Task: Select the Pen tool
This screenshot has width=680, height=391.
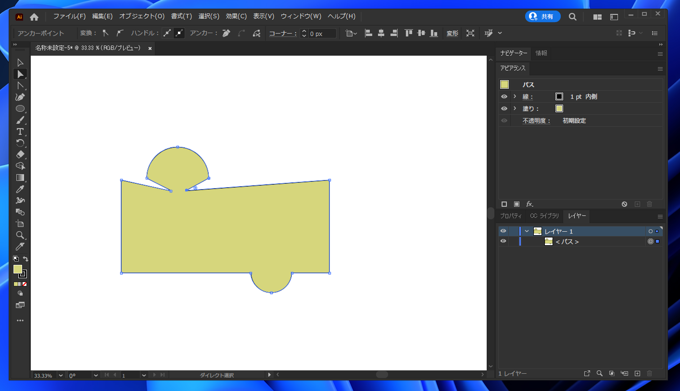Action: click(x=20, y=97)
